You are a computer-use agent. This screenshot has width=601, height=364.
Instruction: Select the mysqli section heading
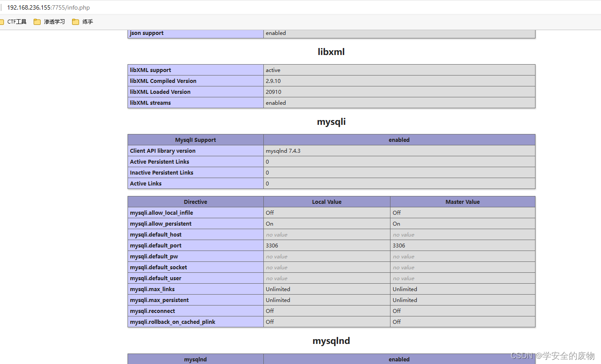pyautogui.click(x=331, y=121)
